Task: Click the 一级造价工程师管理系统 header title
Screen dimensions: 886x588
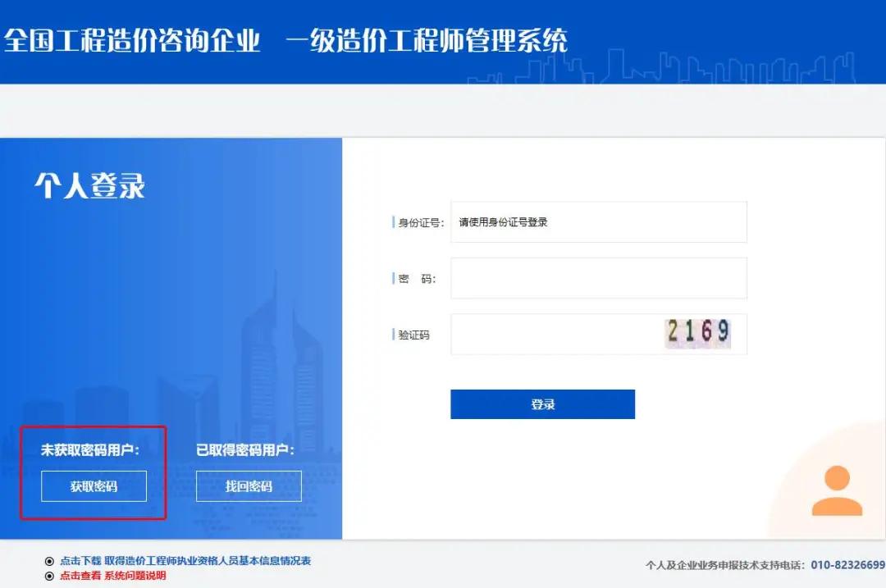Action: tap(427, 41)
